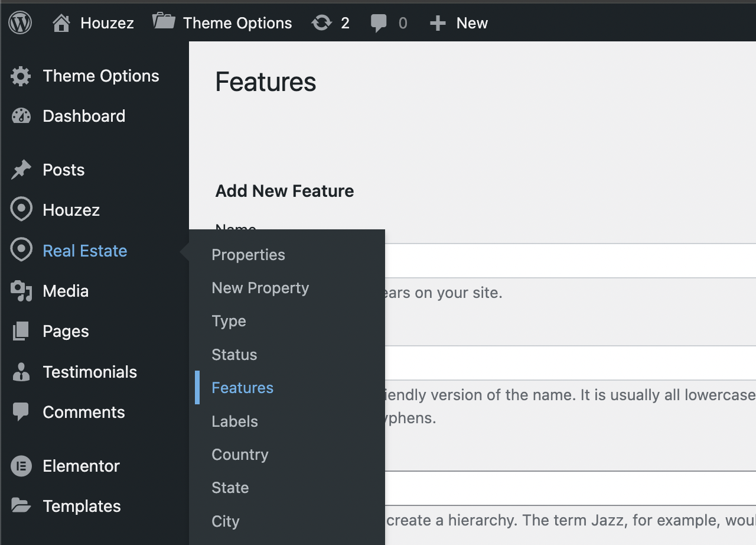Open Templates in the sidebar

click(82, 507)
